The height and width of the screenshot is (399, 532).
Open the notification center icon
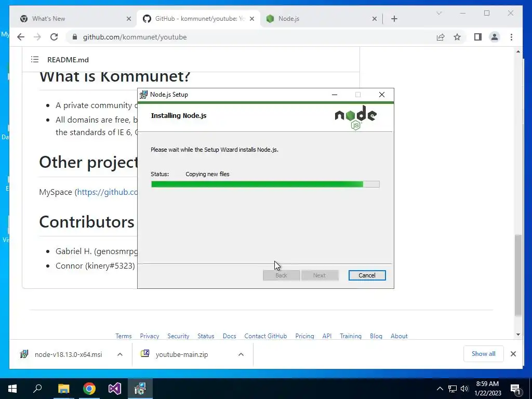coord(515,389)
